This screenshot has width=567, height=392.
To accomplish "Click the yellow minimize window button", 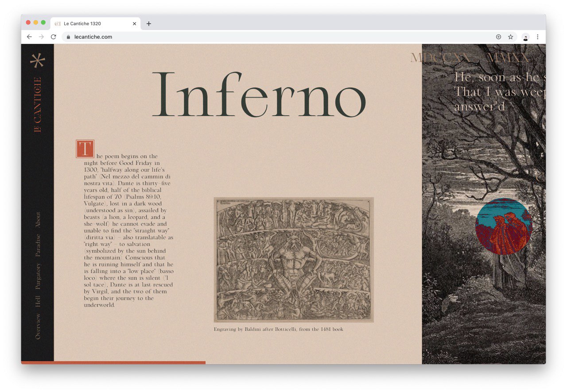I will click(36, 23).
